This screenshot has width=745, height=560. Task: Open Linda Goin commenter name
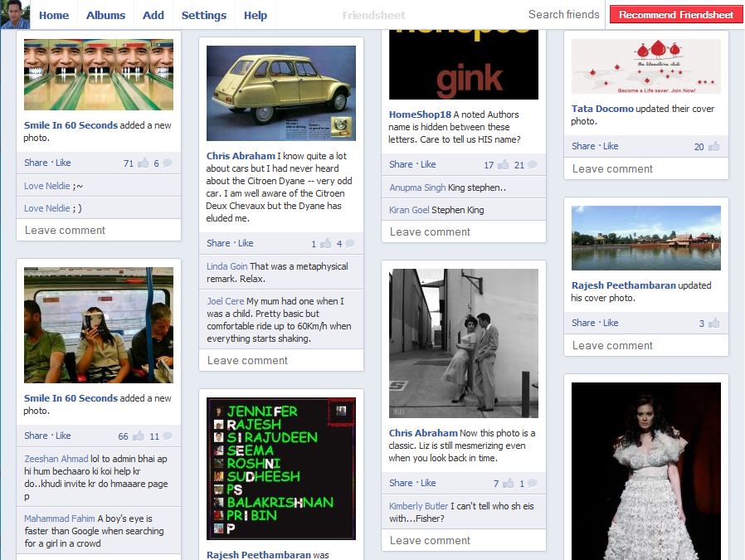tap(227, 266)
